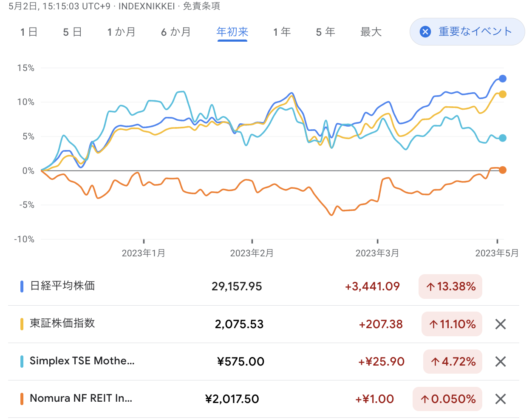Click the blue Nikkei endpoint dot on chart
The width and height of the screenshot is (532, 420).
(x=502, y=79)
